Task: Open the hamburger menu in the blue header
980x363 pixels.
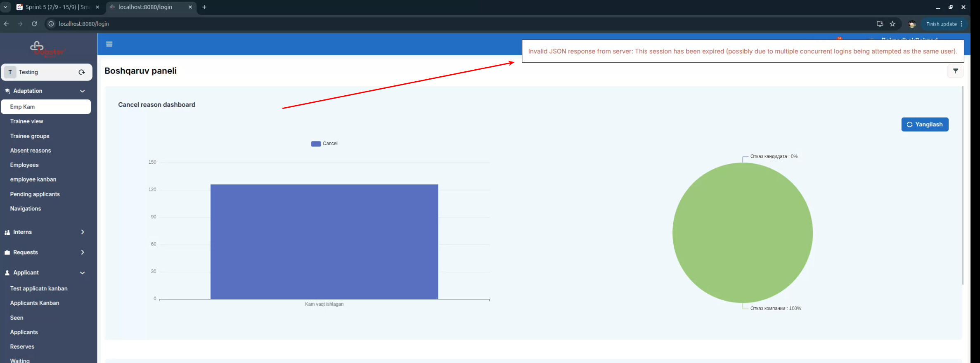Action: (109, 44)
